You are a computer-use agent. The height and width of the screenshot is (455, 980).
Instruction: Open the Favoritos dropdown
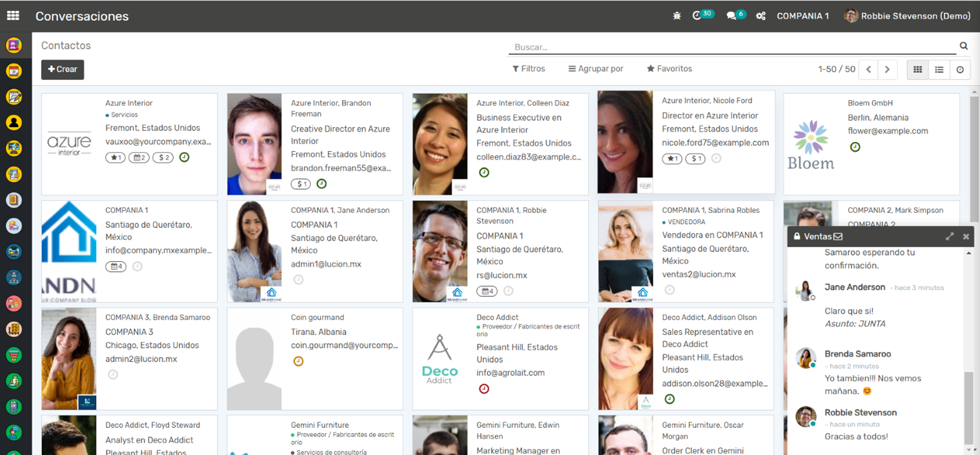tap(669, 68)
